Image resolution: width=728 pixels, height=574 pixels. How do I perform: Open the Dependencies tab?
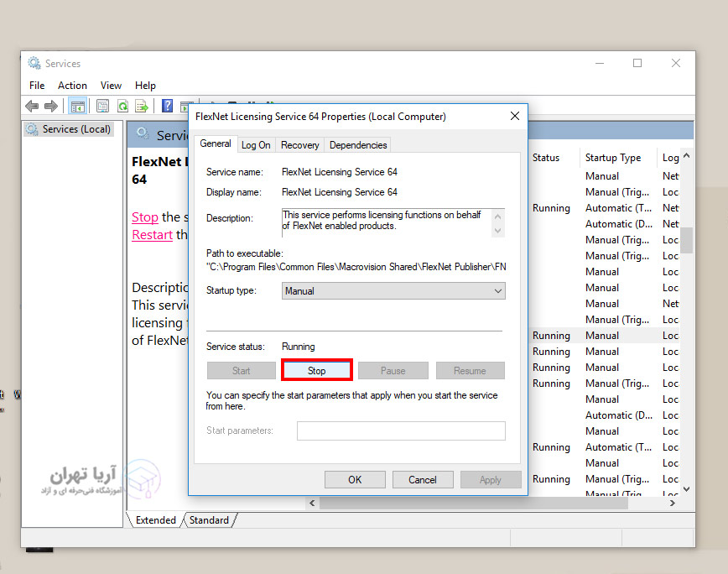pyautogui.click(x=358, y=145)
